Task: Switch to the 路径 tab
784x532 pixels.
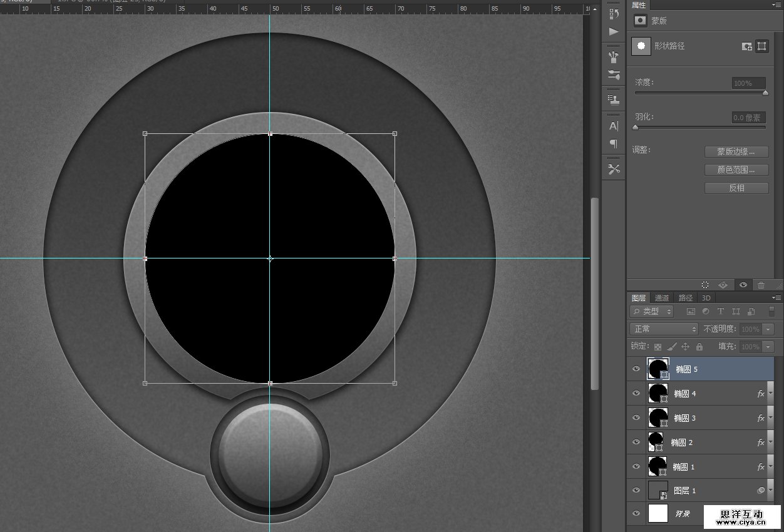Action: click(686, 298)
